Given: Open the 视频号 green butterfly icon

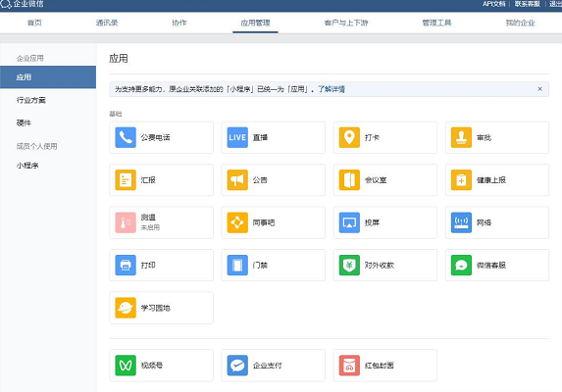Looking at the screenshot, I should [x=126, y=366].
